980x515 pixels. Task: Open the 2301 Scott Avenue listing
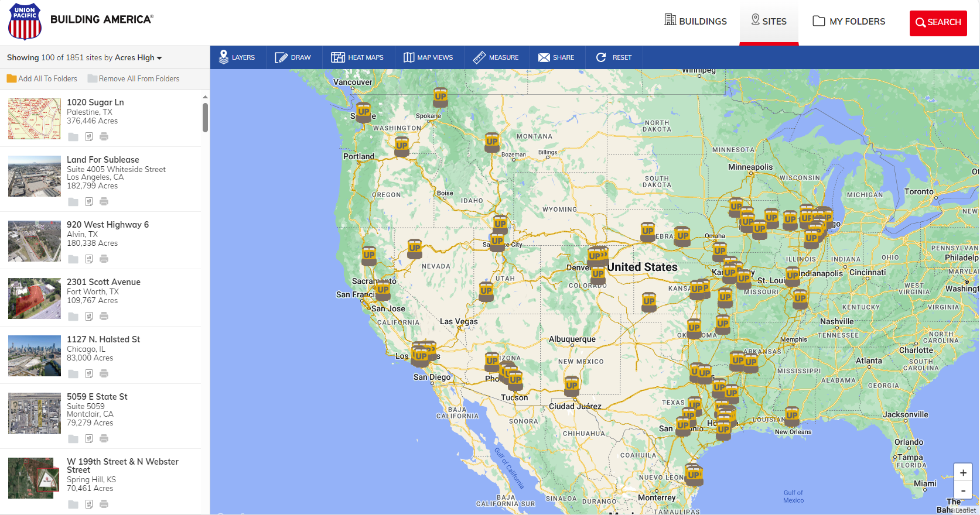[x=104, y=282]
